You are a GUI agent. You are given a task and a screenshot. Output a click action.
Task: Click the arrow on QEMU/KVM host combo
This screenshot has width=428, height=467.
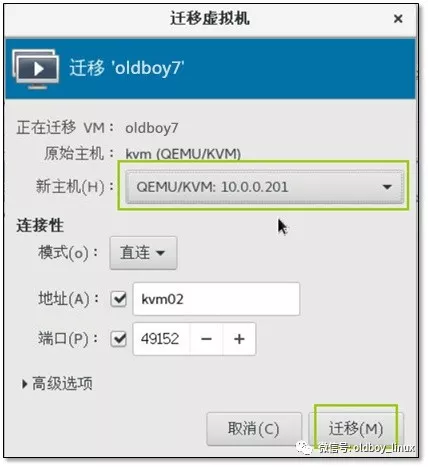click(387, 187)
